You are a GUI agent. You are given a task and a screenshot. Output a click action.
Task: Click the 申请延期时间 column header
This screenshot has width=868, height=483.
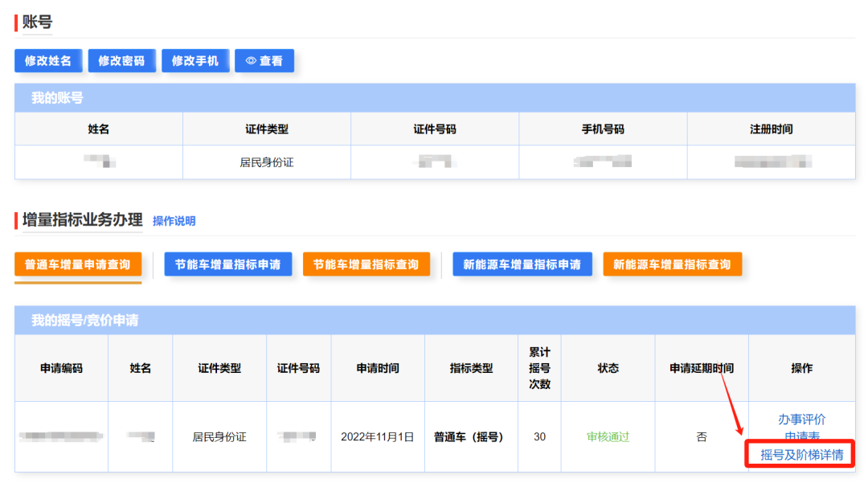click(702, 368)
